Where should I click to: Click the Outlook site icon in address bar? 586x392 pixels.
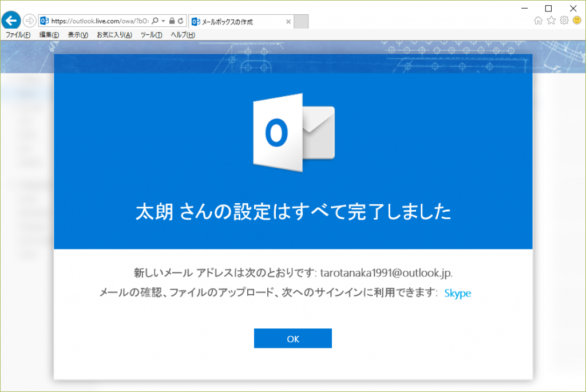(45, 21)
